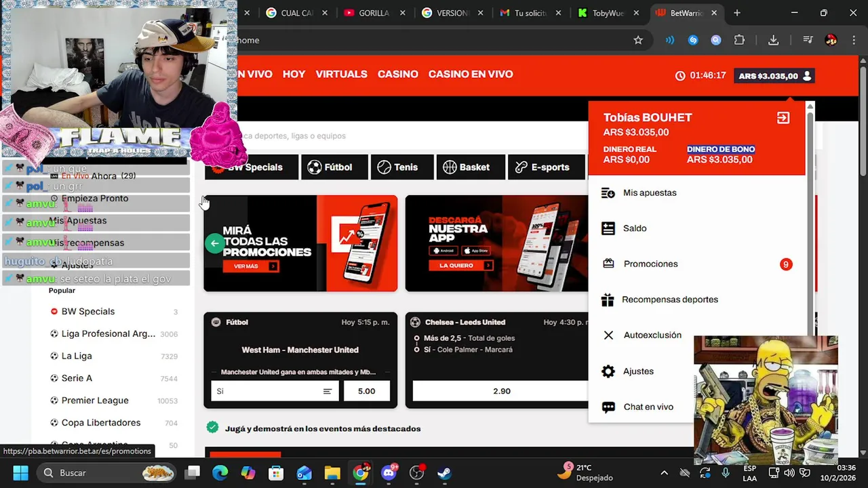
Task: Click the Mis apuestas list icon
Action: [608, 193]
